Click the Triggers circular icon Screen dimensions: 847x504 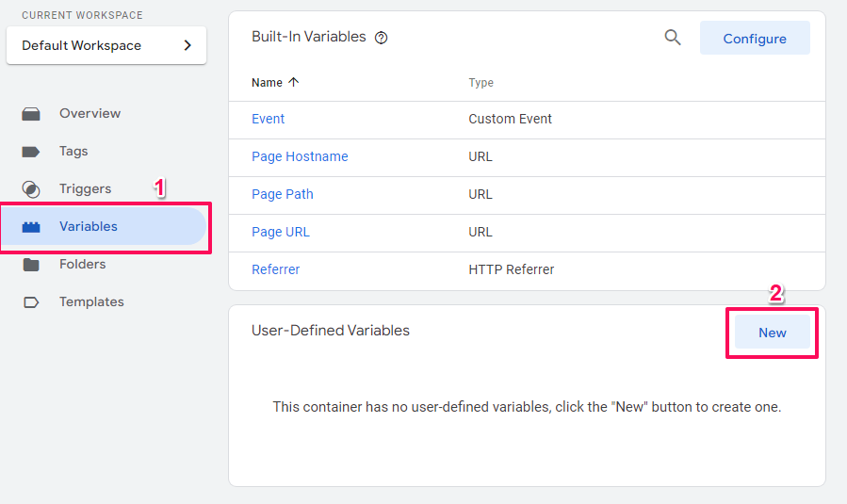pos(31,189)
